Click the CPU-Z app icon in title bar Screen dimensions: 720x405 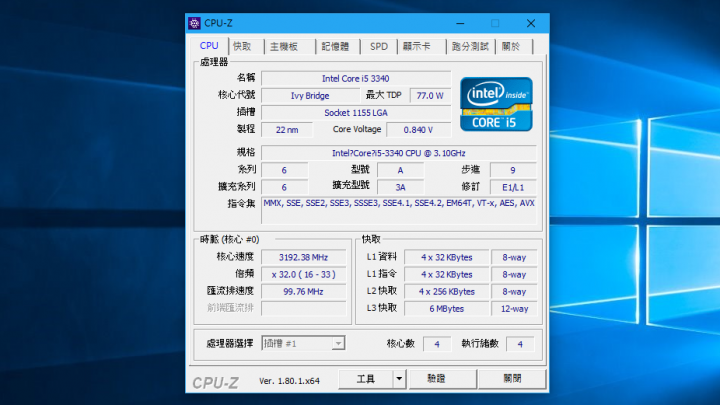pos(194,23)
